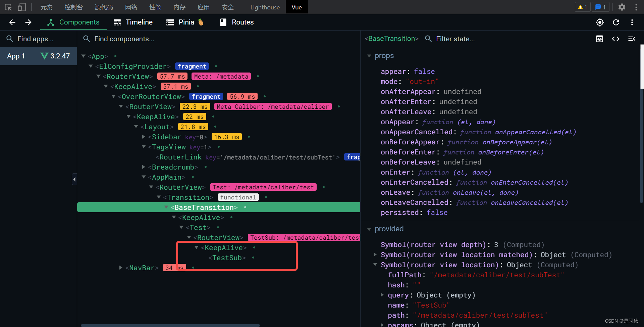Expand the NavBar node
644x327 pixels.
121,268
